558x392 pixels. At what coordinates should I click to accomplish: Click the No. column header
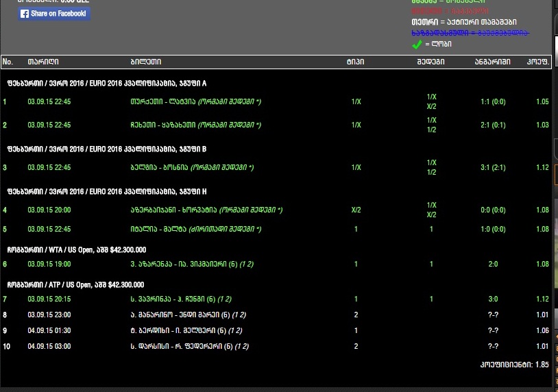pos(8,62)
